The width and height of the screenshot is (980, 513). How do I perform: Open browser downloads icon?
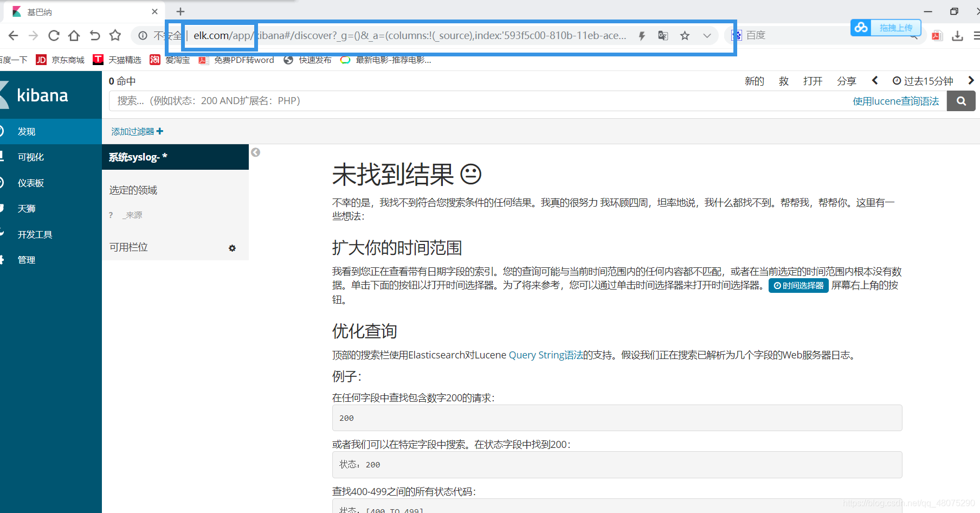[x=958, y=36]
